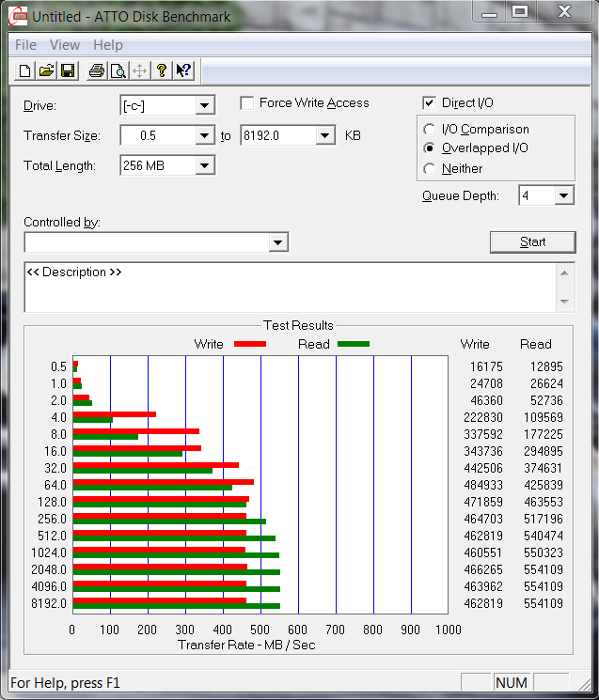This screenshot has width=599, height=700.
Task: Uncheck the Direct I/O checkbox
Action: pyautogui.click(x=430, y=103)
